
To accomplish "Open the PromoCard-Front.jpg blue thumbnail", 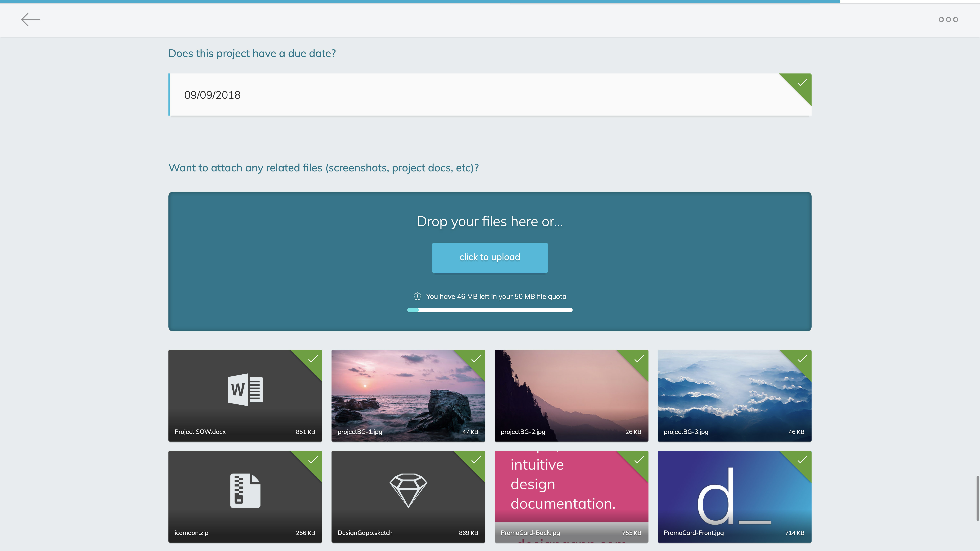I will tap(734, 497).
